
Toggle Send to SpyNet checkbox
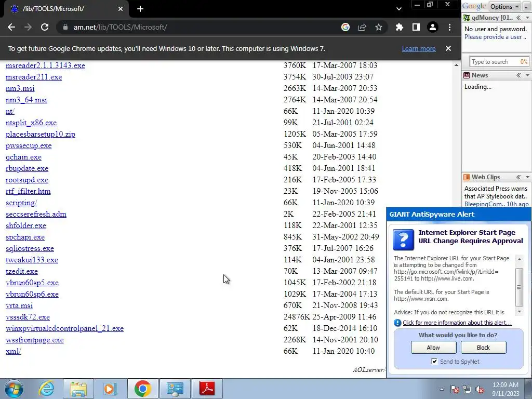(434, 362)
